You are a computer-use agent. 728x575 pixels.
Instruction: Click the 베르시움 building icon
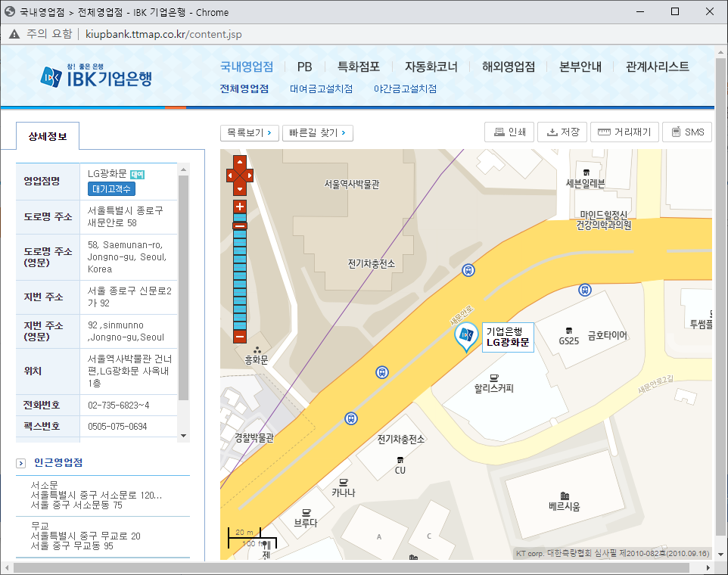point(565,496)
